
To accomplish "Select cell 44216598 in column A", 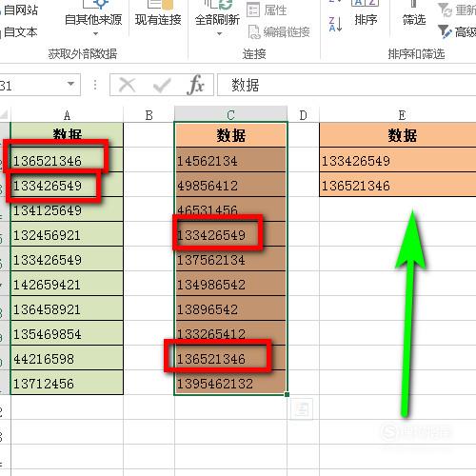I will point(67,358).
